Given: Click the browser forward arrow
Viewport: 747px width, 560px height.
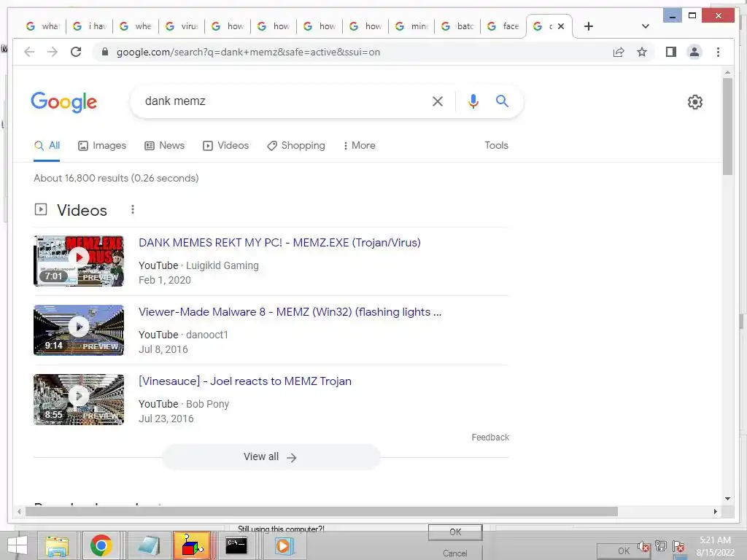Looking at the screenshot, I should 53,52.
